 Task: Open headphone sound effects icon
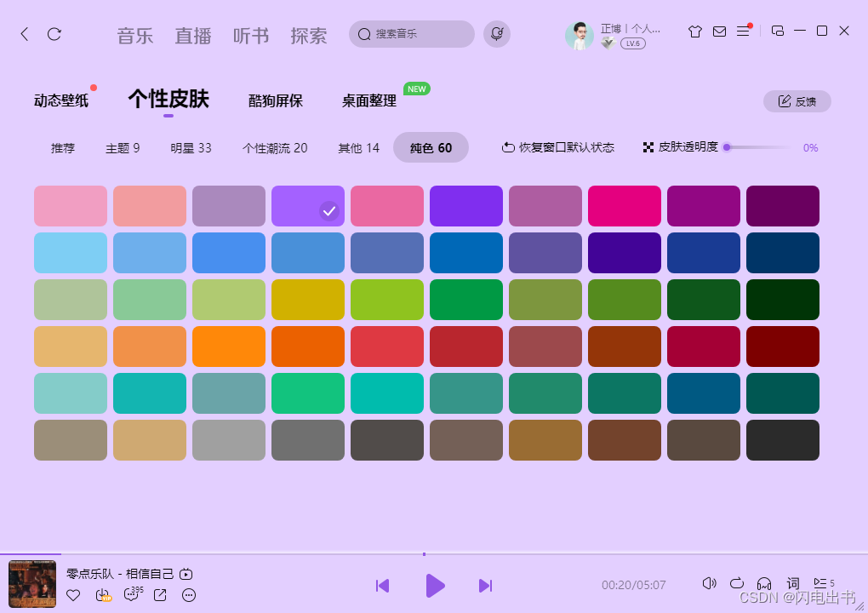tap(764, 584)
